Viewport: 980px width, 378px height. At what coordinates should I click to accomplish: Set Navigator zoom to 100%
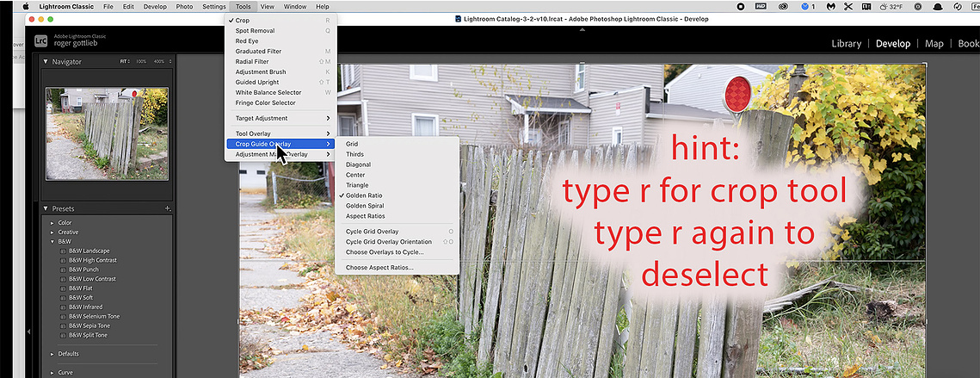(x=141, y=61)
